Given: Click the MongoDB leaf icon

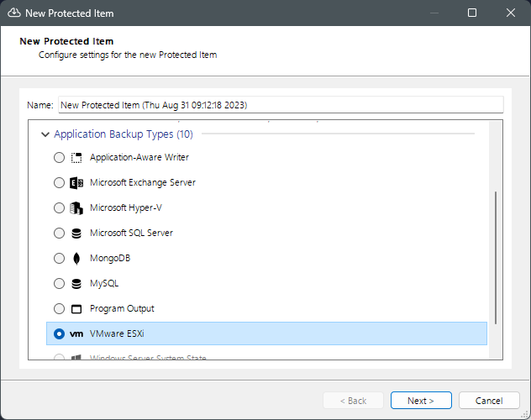Looking at the screenshot, I should click(76, 258).
